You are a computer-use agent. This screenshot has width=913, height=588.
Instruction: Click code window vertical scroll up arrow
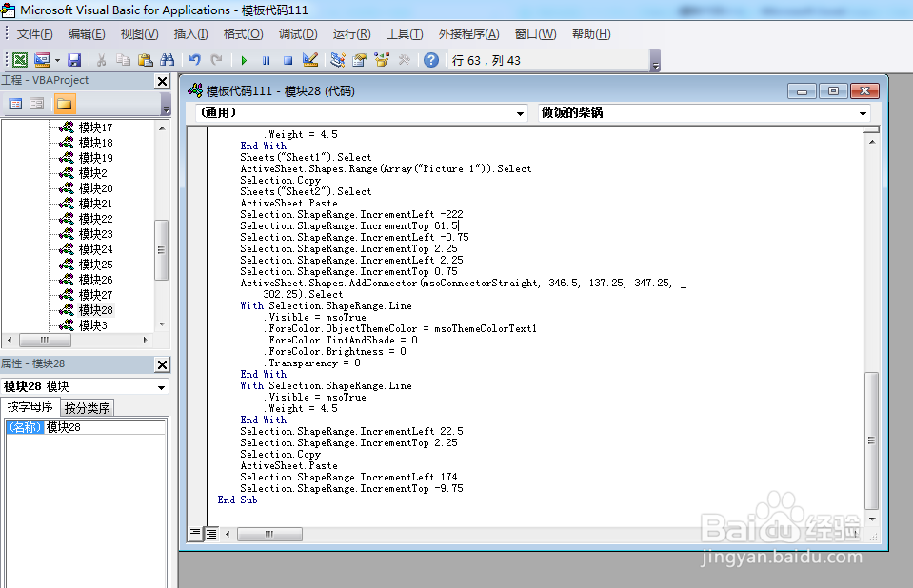pyautogui.click(x=872, y=142)
